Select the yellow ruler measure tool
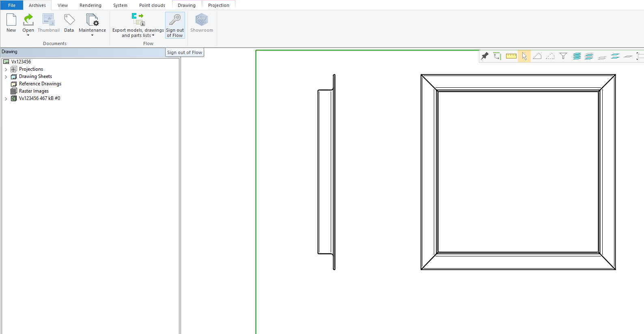 pos(511,56)
